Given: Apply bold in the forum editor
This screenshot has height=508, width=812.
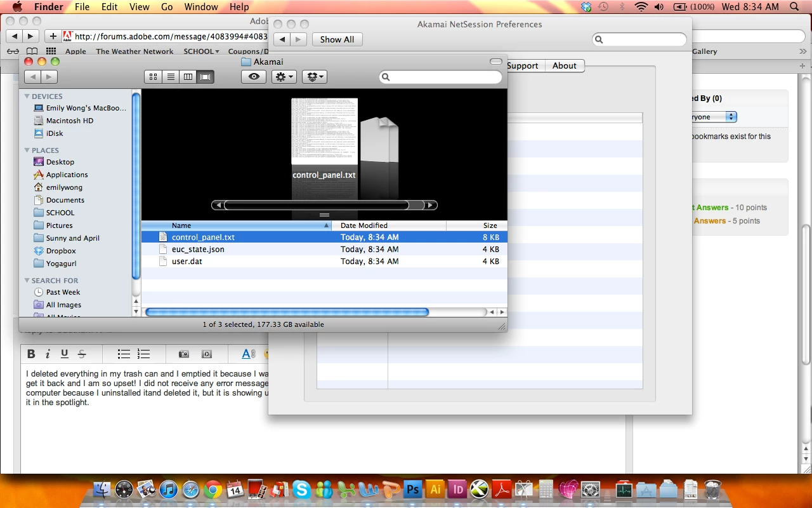Looking at the screenshot, I should 31,354.
